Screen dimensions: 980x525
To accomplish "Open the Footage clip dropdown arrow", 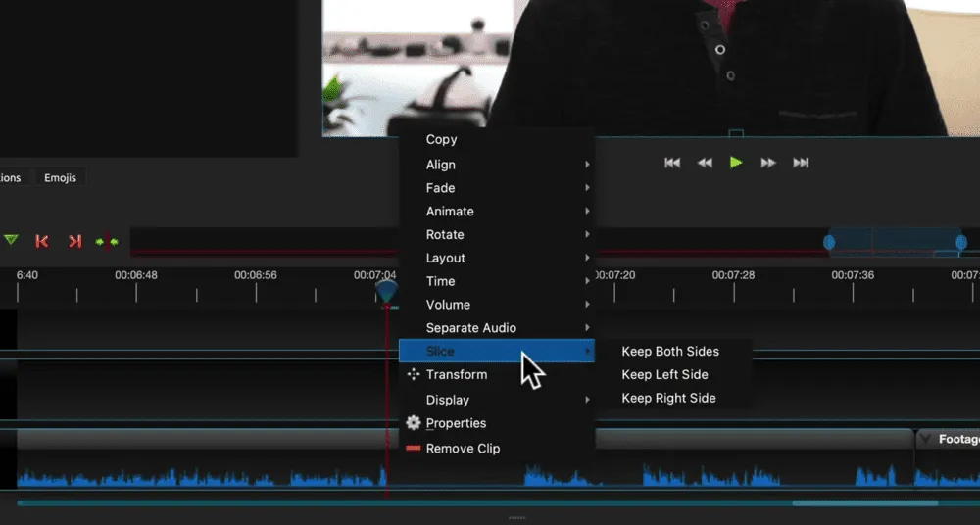I will tap(924, 439).
